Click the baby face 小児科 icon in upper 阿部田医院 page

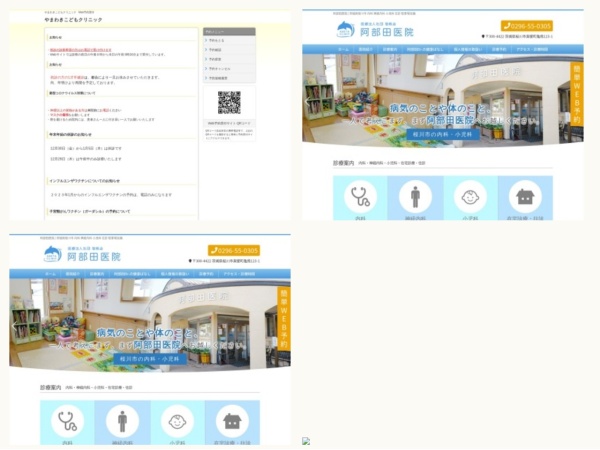(x=470, y=196)
